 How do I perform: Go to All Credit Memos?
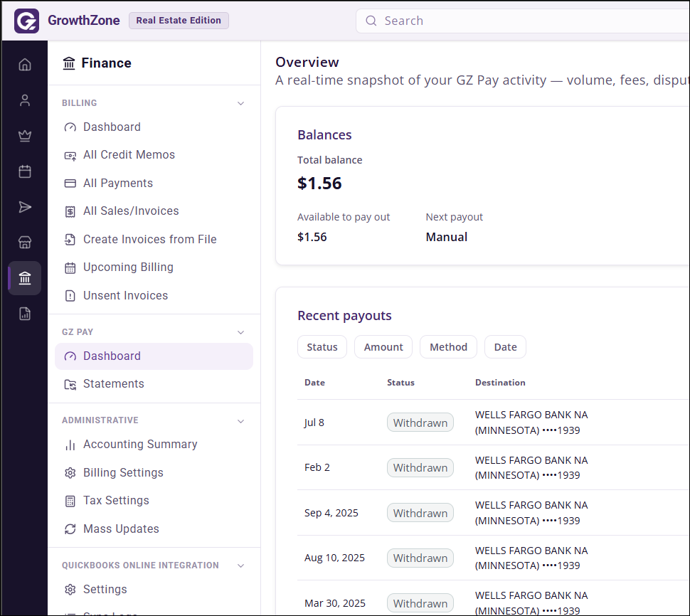click(154, 155)
